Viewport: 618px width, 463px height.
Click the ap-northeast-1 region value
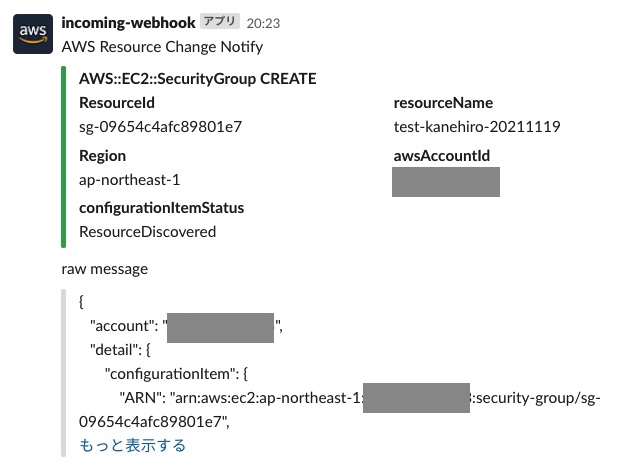click(130, 180)
